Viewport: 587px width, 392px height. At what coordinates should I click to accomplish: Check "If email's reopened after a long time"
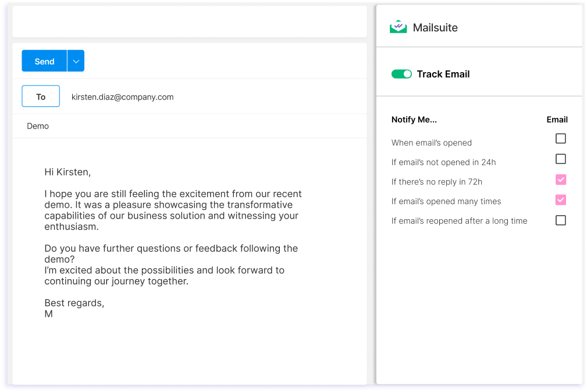(x=560, y=220)
